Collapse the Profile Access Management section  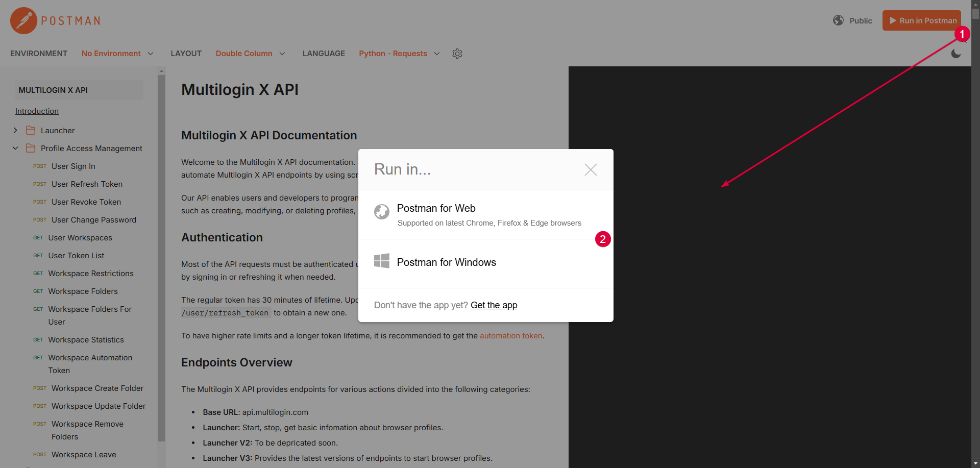pos(15,148)
